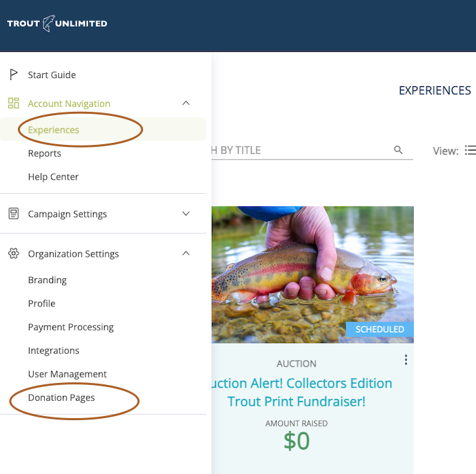Click the Account Navigation grid icon
Screen dimensions: 476x474
click(13, 103)
